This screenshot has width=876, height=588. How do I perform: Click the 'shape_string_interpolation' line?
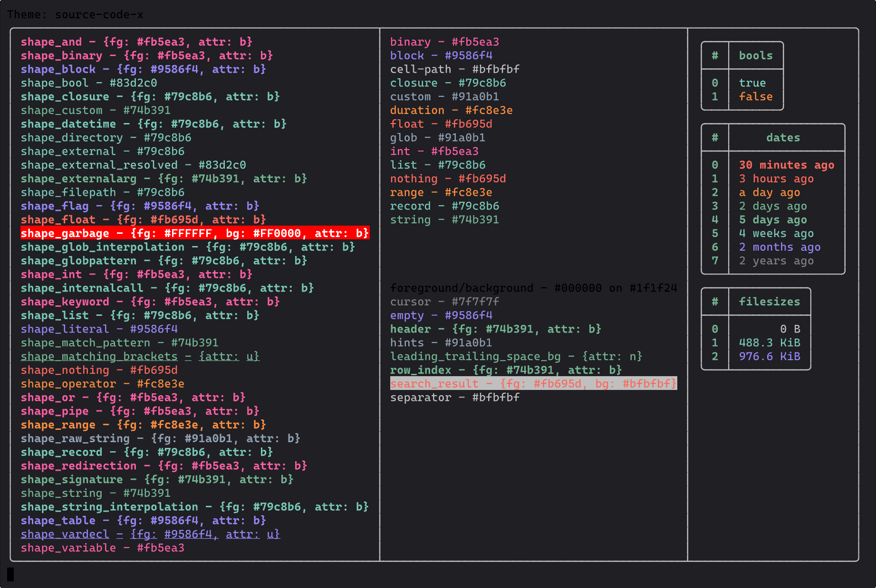194,507
